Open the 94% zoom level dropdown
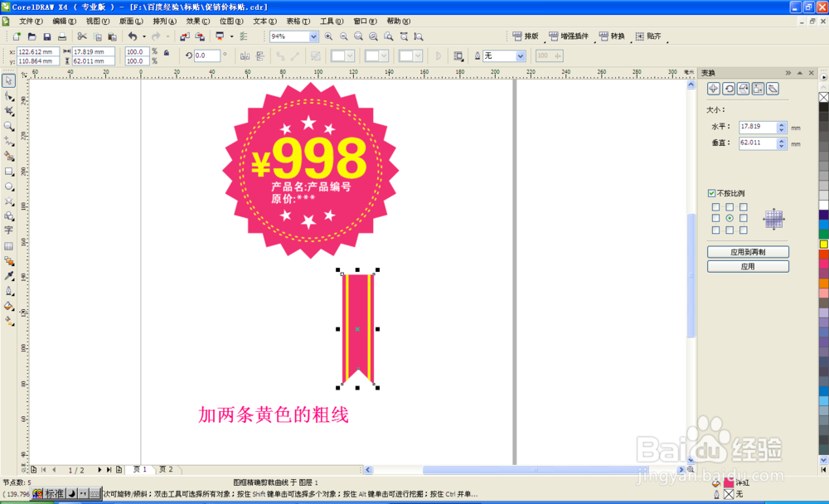The image size is (829, 504). click(313, 36)
